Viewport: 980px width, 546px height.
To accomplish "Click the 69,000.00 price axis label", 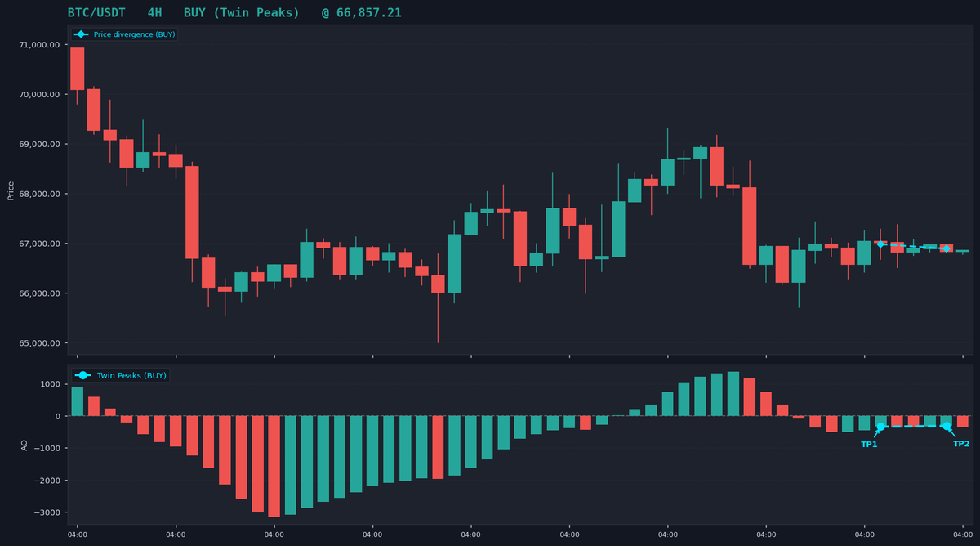I will coord(38,145).
